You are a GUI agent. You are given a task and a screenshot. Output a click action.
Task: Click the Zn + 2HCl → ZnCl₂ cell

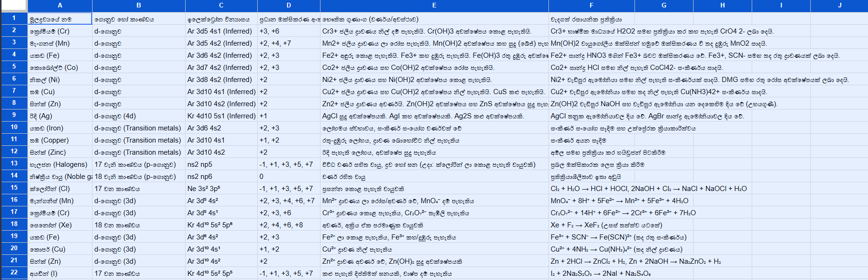592,261
